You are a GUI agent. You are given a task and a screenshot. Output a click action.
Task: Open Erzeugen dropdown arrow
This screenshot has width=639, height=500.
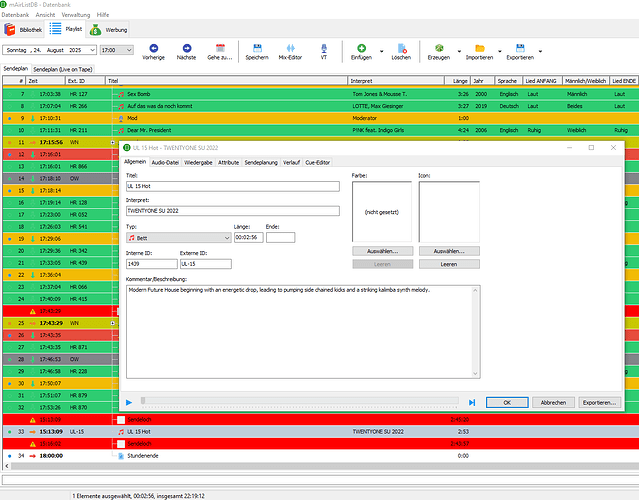[x=459, y=51]
